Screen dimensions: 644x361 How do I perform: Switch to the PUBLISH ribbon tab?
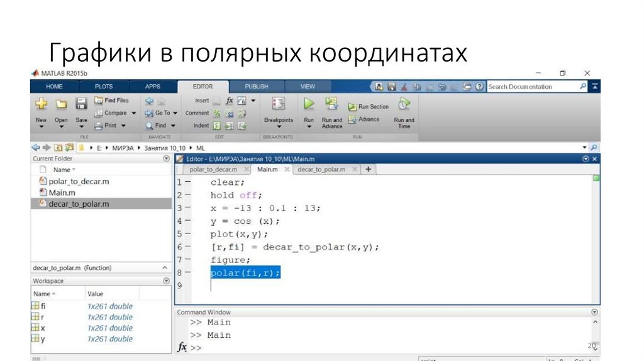click(x=257, y=87)
